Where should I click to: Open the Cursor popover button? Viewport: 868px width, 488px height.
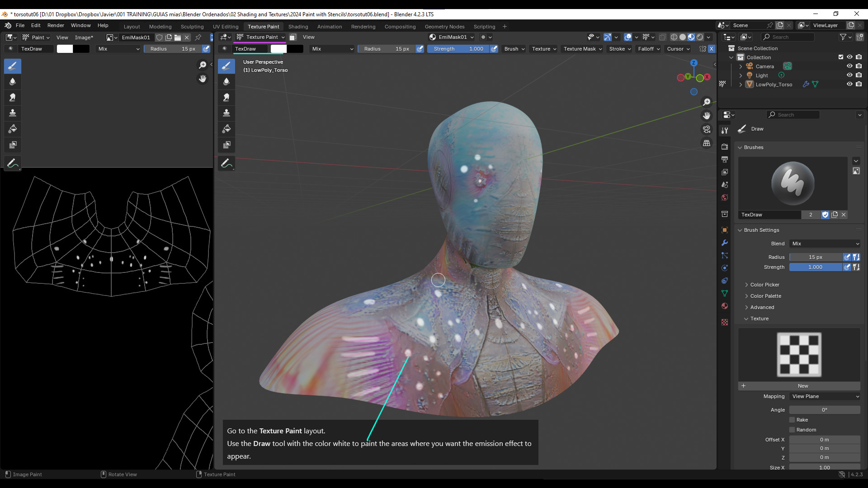tap(679, 49)
